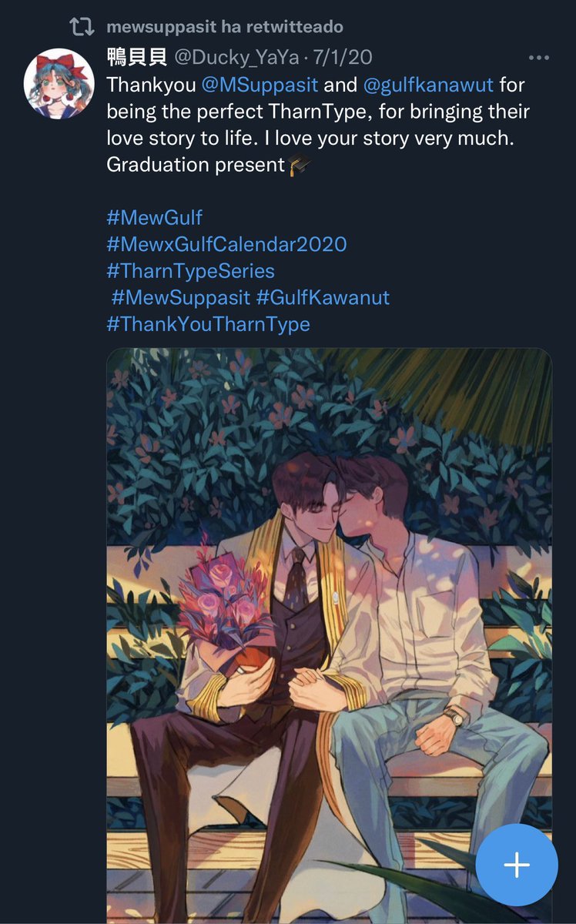Open the #MewSuppasit hashtag
This screenshot has width=576, height=924.
(181, 297)
